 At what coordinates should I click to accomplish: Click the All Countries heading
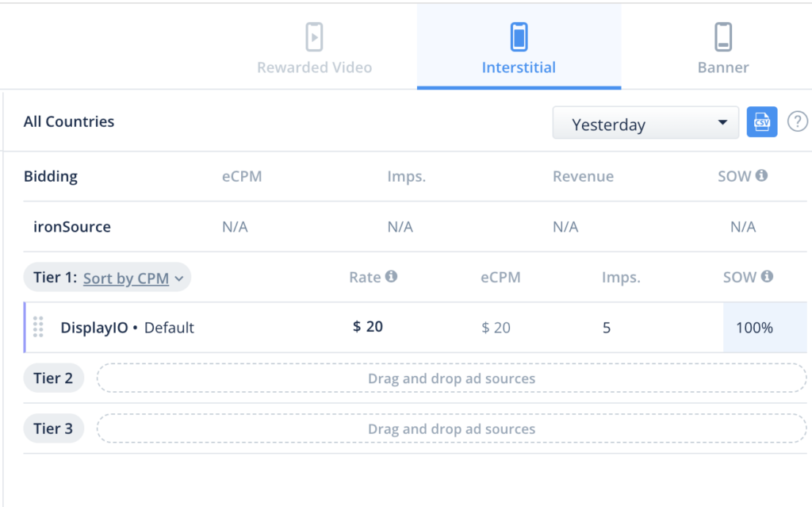(69, 121)
